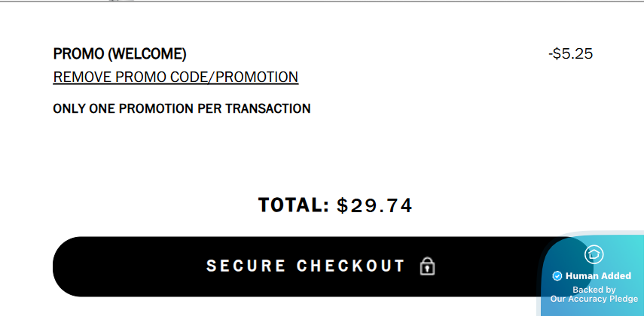Click the WELCOME code in parentheses
Image resolution: width=644 pixels, height=316 pixels.
pos(147,53)
